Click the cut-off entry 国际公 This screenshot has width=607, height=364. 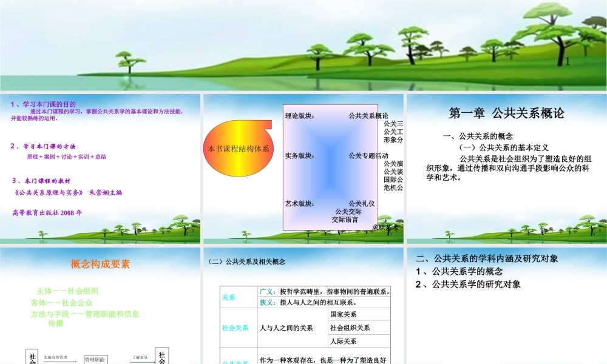tap(393, 180)
